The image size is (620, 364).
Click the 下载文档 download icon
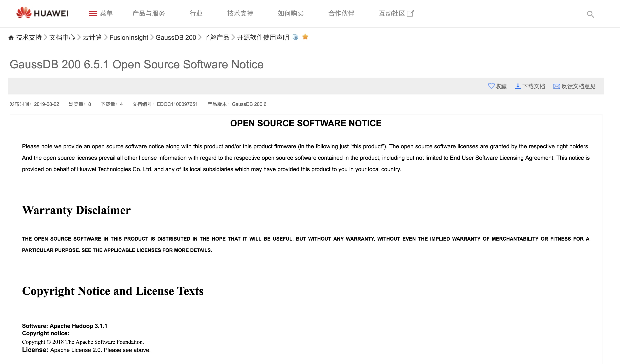pyautogui.click(x=518, y=86)
